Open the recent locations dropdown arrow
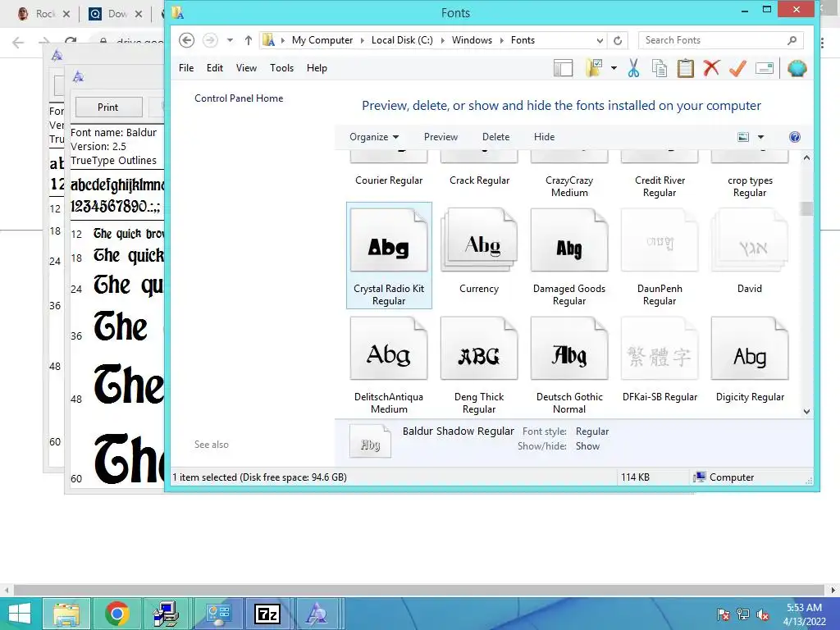Screen dimensions: 840x630 pyautogui.click(x=230, y=40)
